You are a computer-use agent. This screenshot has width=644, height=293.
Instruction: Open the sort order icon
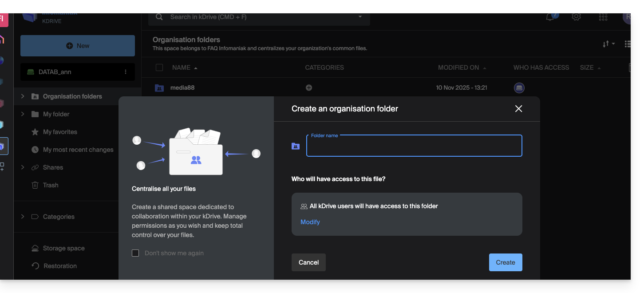(608, 44)
